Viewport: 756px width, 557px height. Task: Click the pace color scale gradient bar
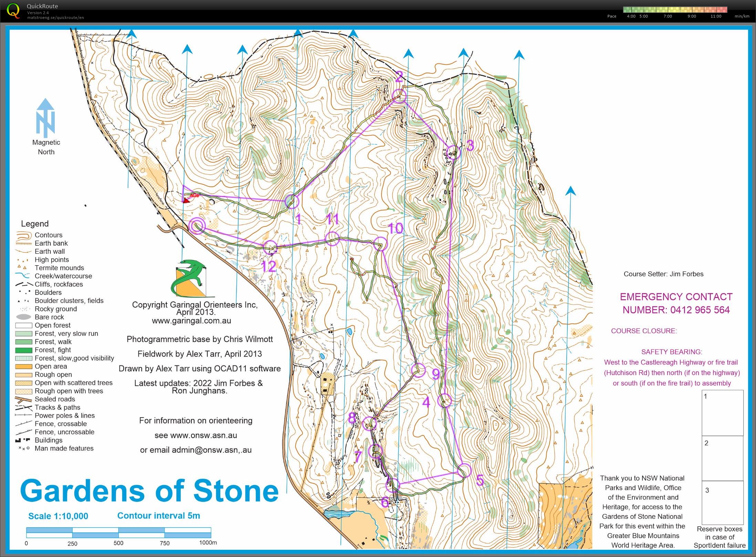click(x=675, y=10)
